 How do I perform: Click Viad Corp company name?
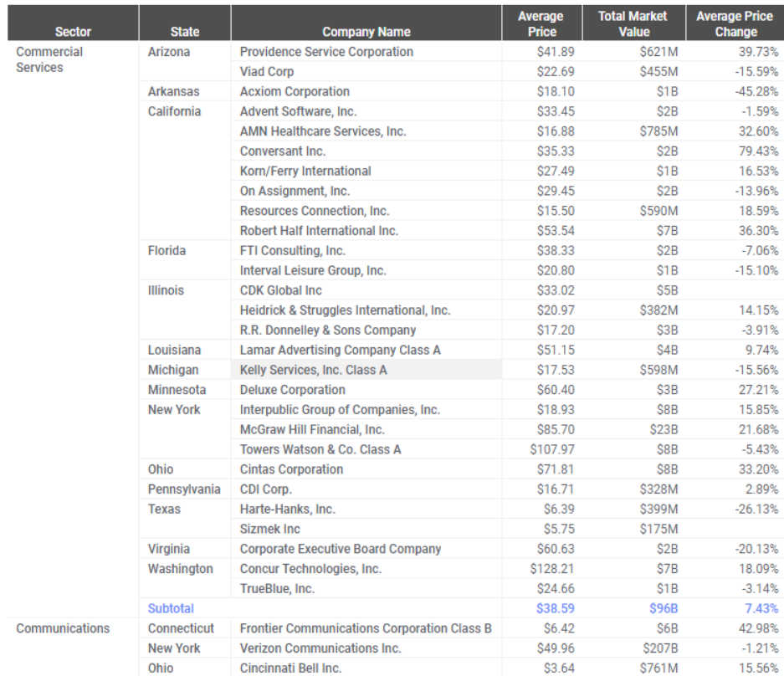(x=267, y=72)
